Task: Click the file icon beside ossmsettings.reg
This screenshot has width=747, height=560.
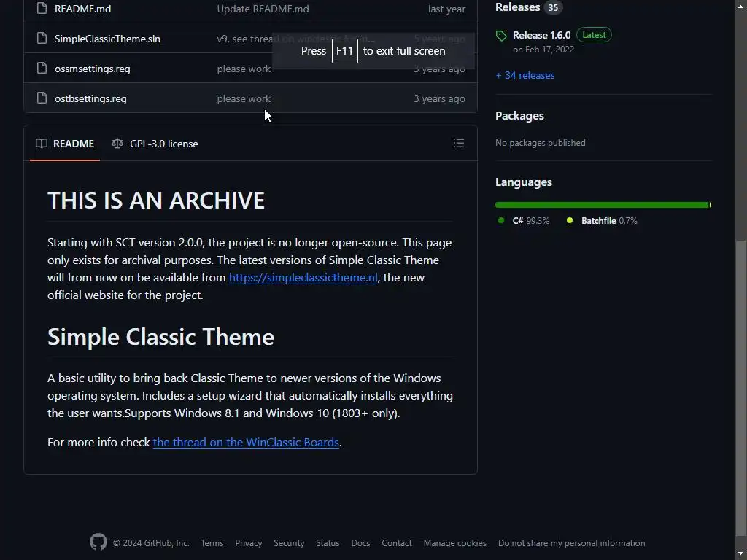Action: (x=42, y=68)
